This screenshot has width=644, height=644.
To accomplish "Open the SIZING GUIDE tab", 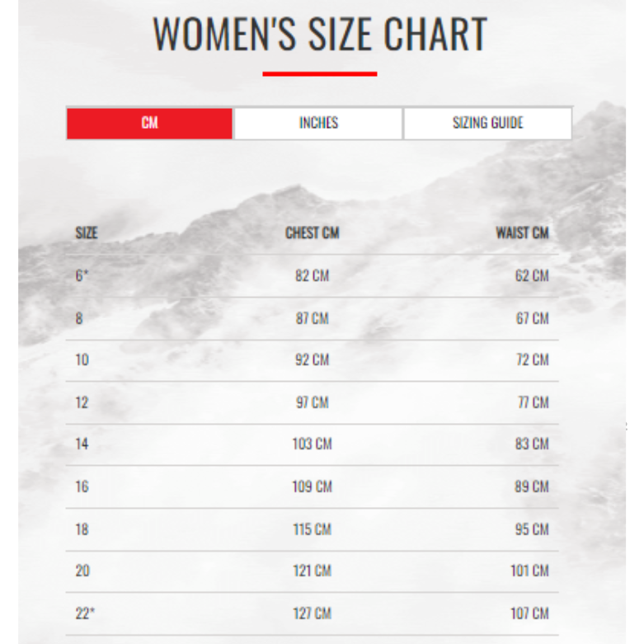I will point(487,123).
